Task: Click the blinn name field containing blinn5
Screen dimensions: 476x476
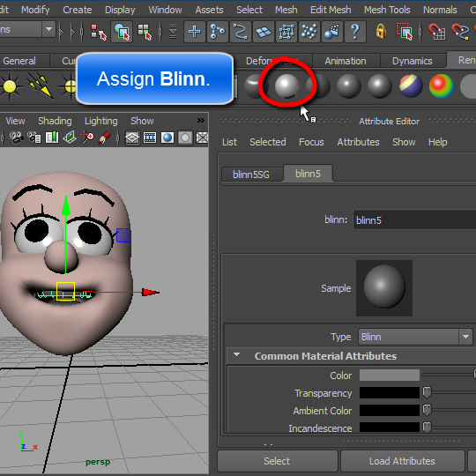Action: tap(414, 219)
